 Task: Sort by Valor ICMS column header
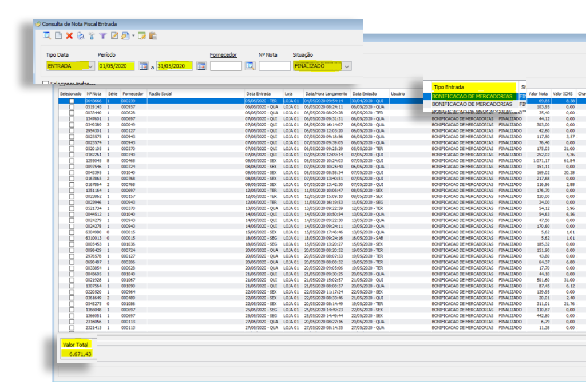pyautogui.click(x=563, y=94)
